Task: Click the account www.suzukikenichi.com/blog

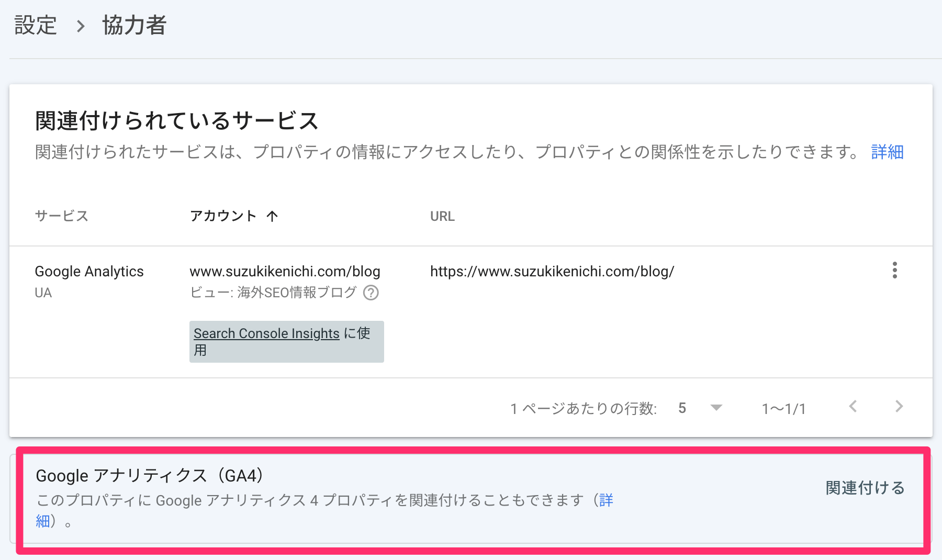Action: (x=285, y=272)
